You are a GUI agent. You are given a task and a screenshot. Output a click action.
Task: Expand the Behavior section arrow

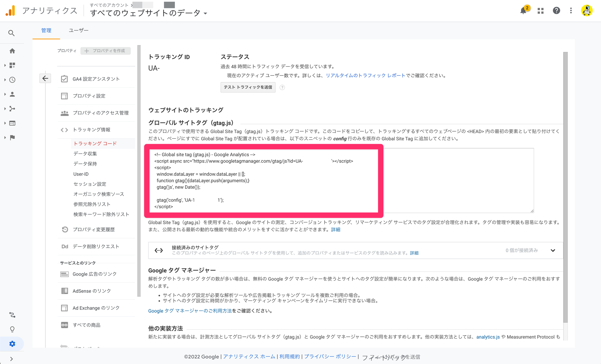click(x=5, y=123)
